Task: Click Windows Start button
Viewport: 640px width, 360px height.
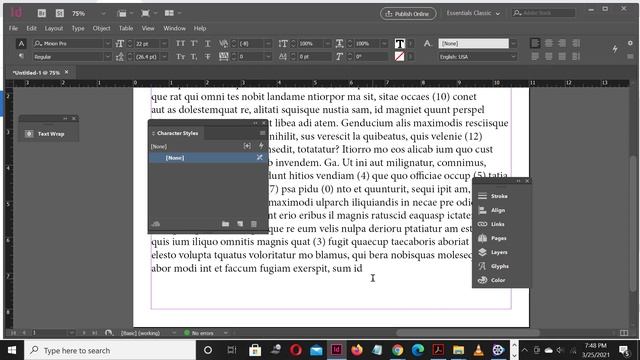Action: (x=12, y=350)
